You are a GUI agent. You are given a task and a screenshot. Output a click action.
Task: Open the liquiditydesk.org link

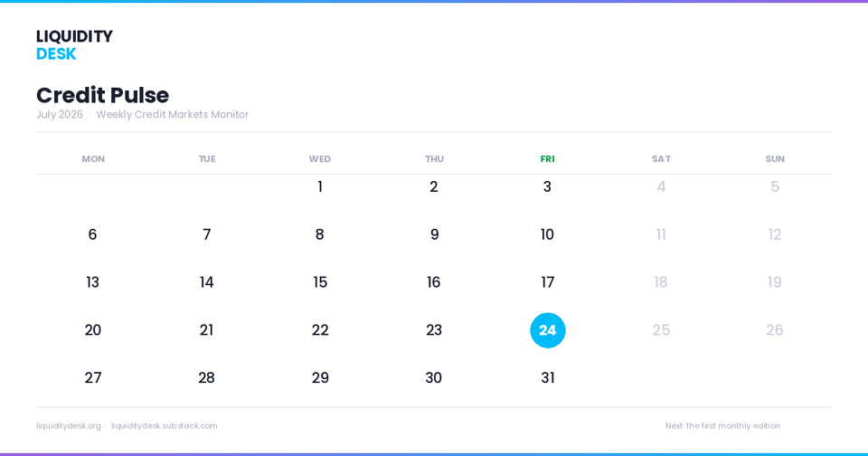(69, 425)
